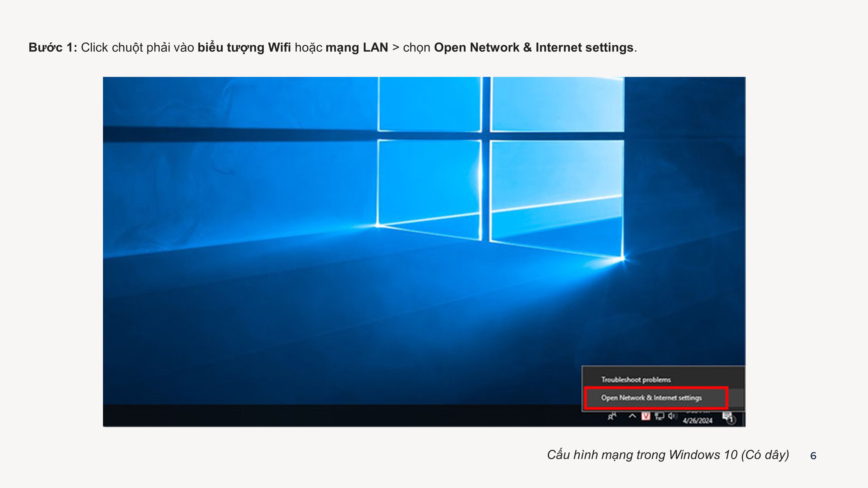Image resolution: width=868 pixels, height=488 pixels.
Task: Click the 4/26/2024 taskbar date
Action: tap(698, 421)
